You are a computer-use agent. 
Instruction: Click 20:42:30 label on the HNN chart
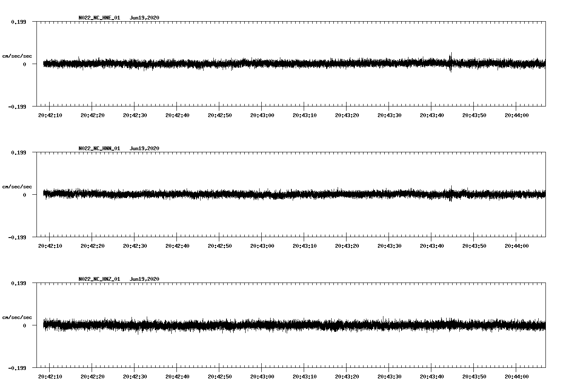click(x=135, y=246)
